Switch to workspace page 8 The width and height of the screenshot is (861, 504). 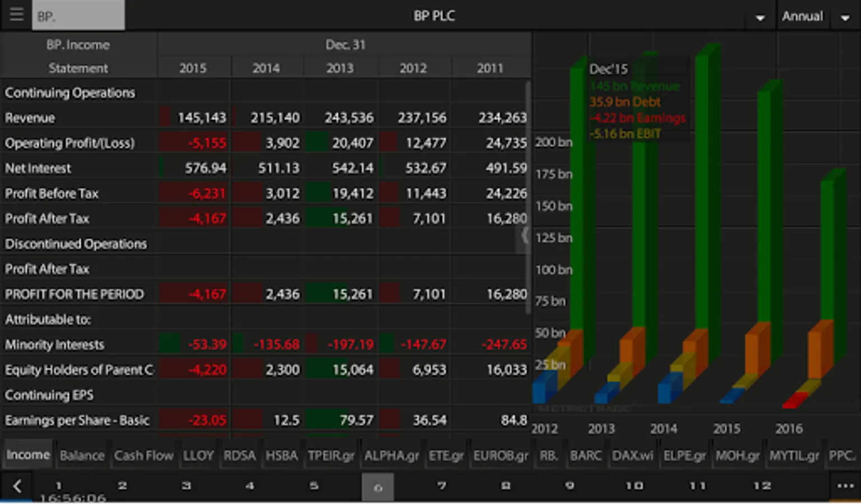pyautogui.click(x=506, y=486)
